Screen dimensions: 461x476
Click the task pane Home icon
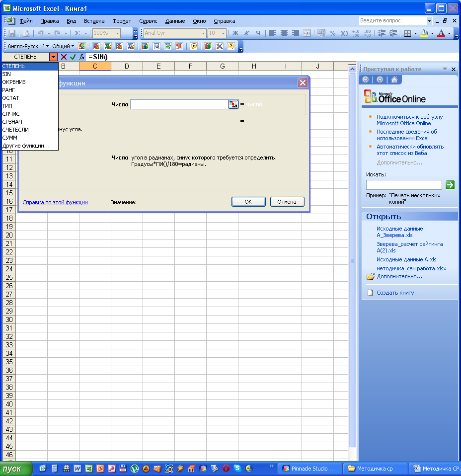click(x=394, y=79)
